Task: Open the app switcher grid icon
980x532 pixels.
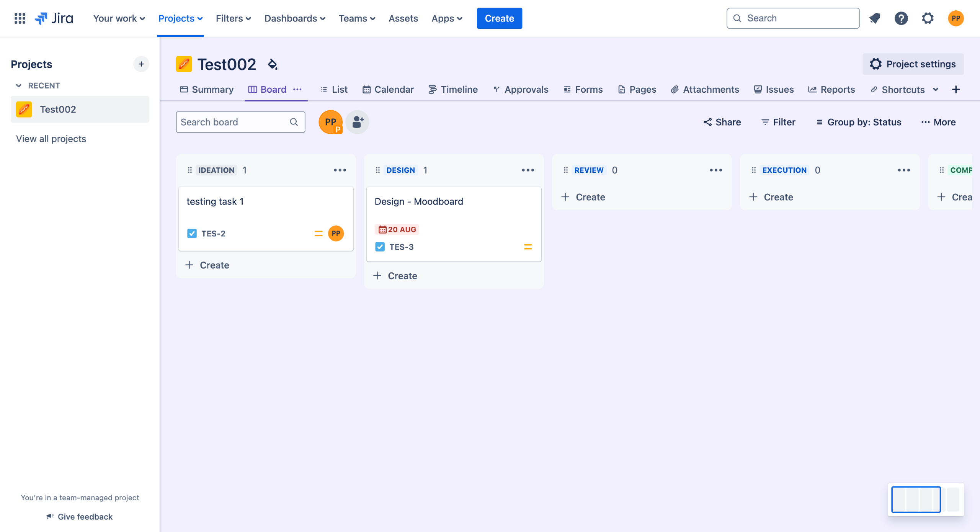Action: coord(20,18)
